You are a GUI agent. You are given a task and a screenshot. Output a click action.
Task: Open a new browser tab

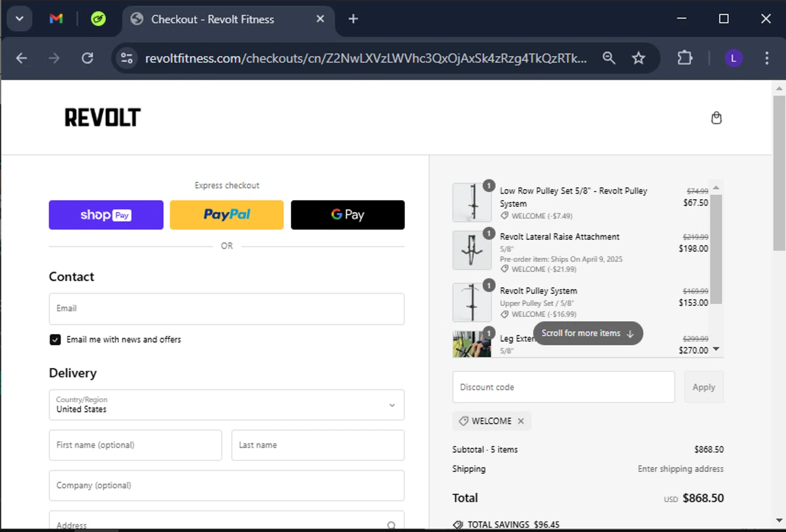tap(353, 19)
